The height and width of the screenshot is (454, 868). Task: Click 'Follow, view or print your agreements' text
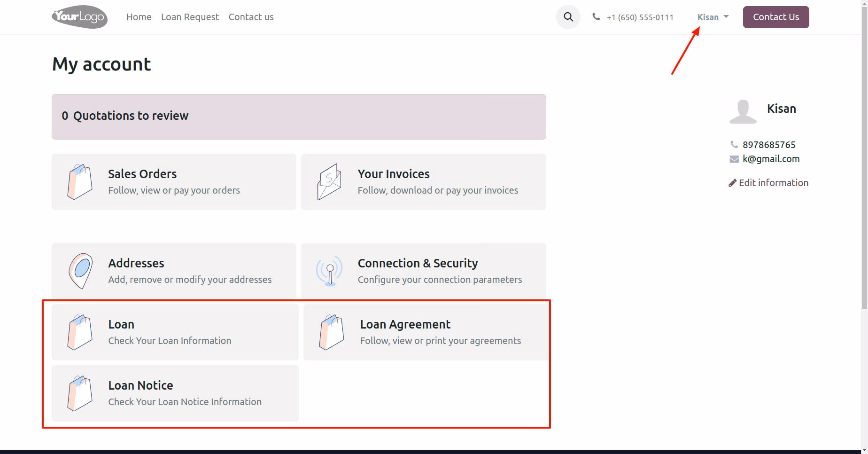pyautogui.click(x=440, y=341)
